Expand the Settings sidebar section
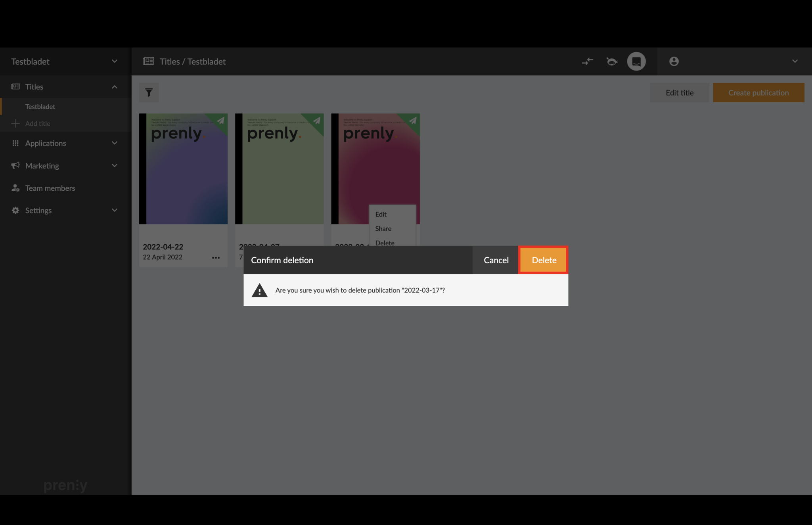Viewport: 812px width, 525px height. tap(114, 210)
